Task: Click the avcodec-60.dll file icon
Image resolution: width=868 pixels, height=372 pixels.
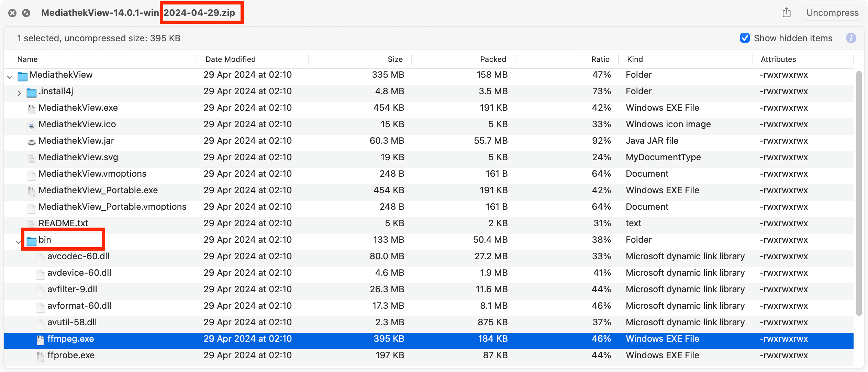Action: pos(41,257)
